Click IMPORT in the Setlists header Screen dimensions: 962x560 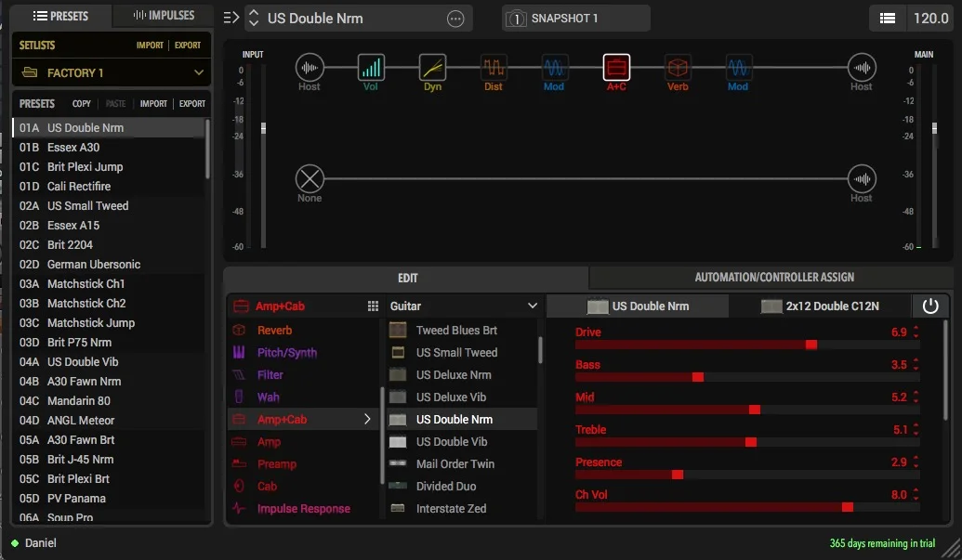coord(150,46)
